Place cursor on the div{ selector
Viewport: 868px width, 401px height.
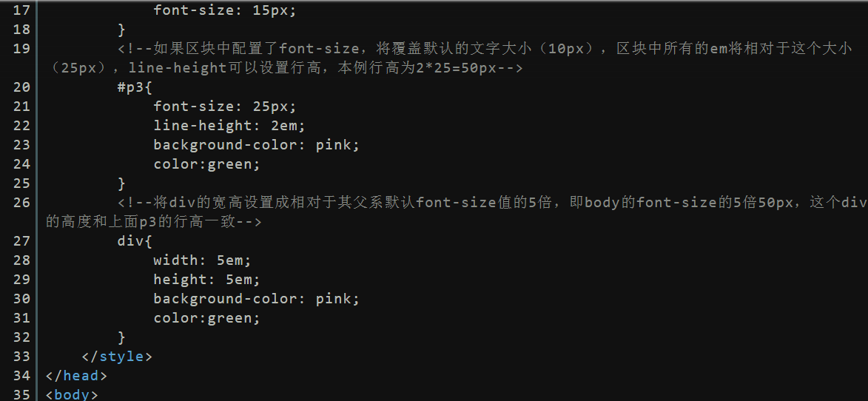135,241
